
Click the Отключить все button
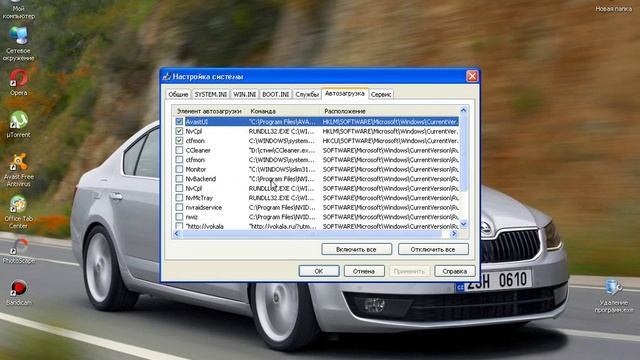click(433, 249)
